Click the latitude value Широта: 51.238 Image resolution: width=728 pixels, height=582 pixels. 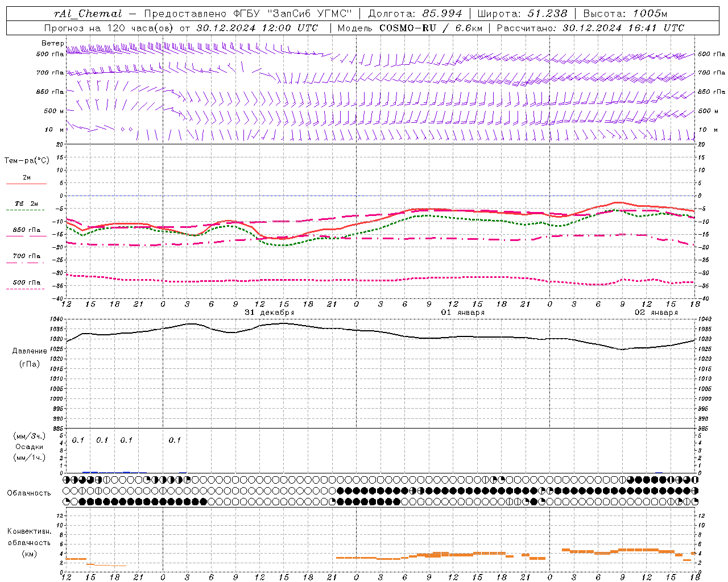coord(523,14)
